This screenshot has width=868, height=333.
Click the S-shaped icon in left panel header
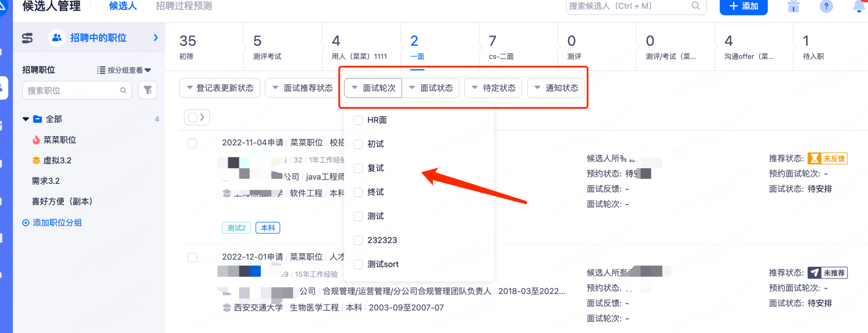point(27,38)
